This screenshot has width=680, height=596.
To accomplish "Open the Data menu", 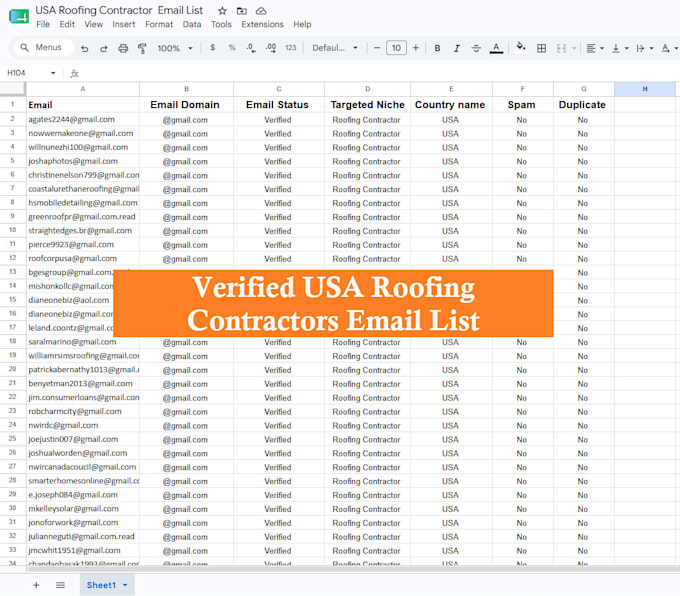I will 192,24.
